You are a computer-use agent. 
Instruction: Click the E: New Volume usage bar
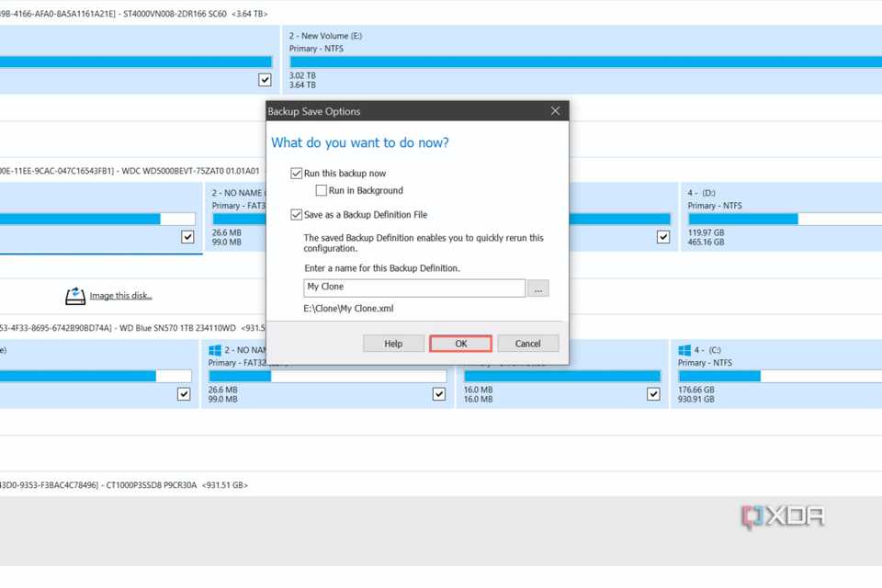[x=585, y=62]
